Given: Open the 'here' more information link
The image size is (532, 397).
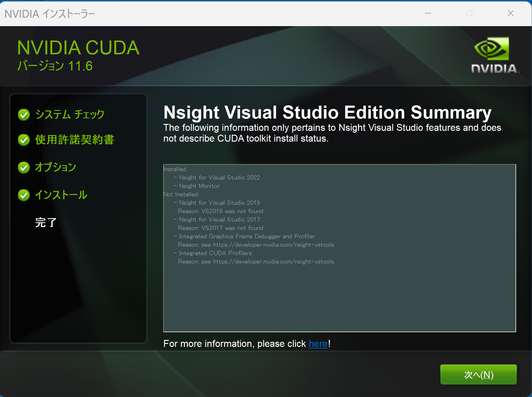Looking at the screenshot, I should pyautogui.click(x=318, y=344).
